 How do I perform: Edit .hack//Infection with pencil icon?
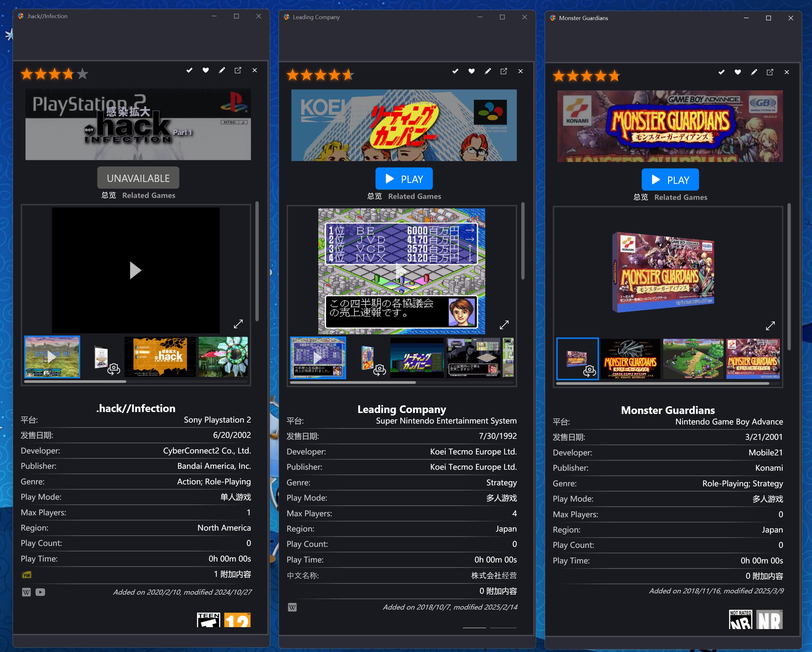[222, 70]
